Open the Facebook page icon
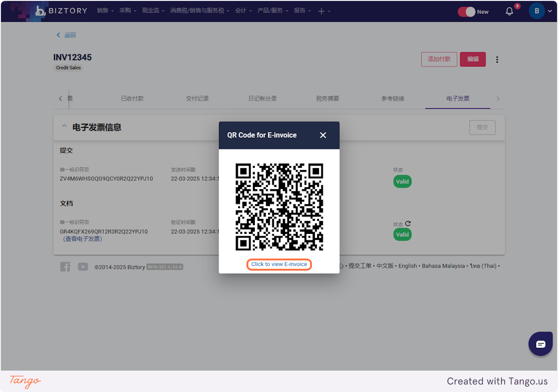This screenshot has height=392, width=558. [65, 266]
